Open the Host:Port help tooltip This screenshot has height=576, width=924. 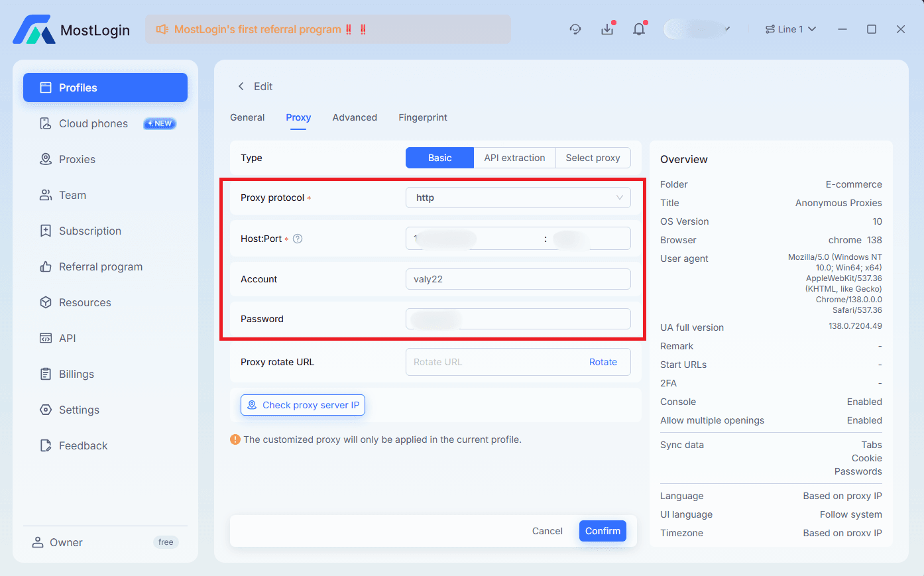(x=297, y=239)
